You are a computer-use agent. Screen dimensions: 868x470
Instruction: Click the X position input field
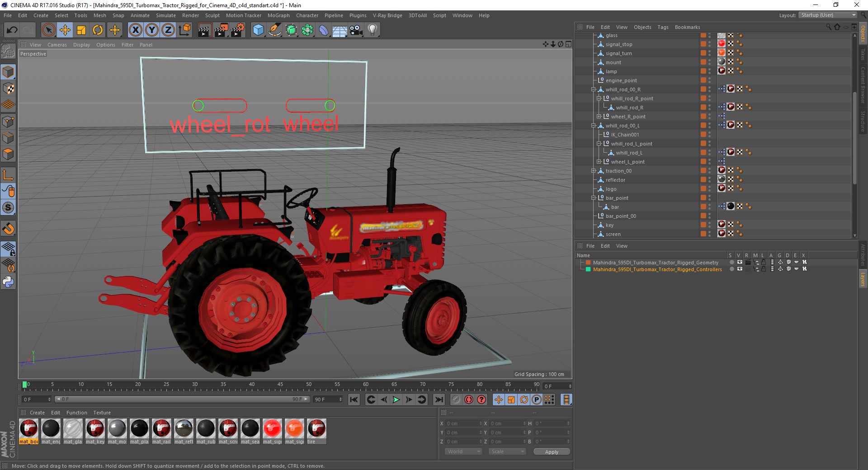tap(463, 423)
